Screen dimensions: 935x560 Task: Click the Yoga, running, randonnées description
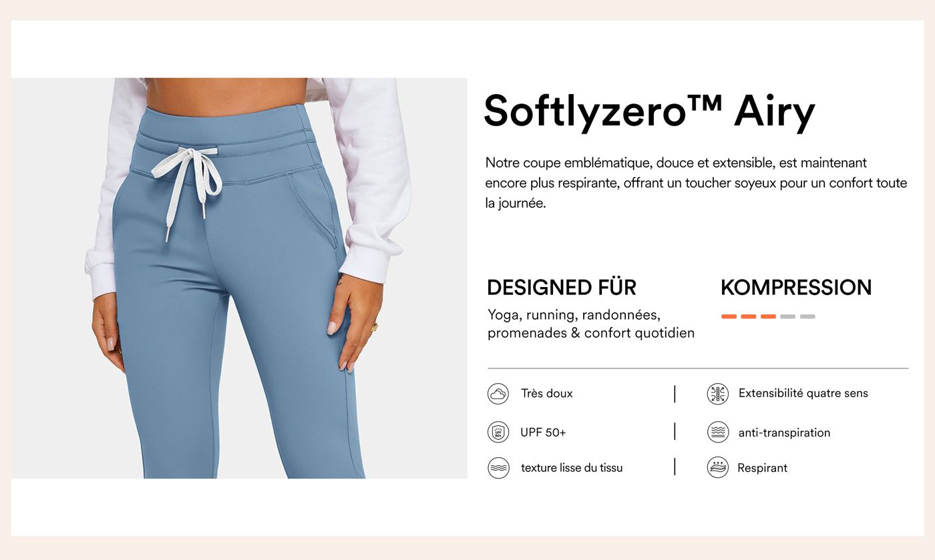pos(591,324)
